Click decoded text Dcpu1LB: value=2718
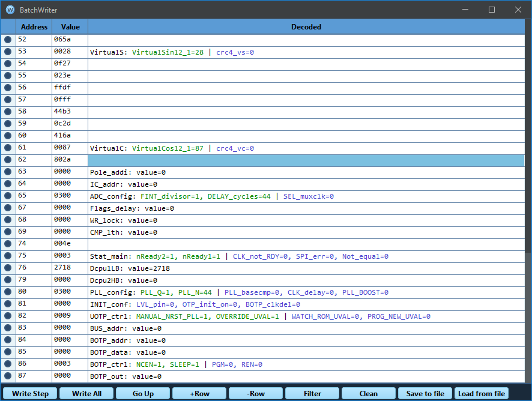 point(130,268)
